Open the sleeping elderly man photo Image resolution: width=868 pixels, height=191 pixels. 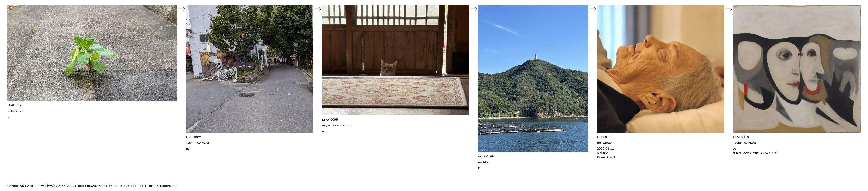pos(660,69)
